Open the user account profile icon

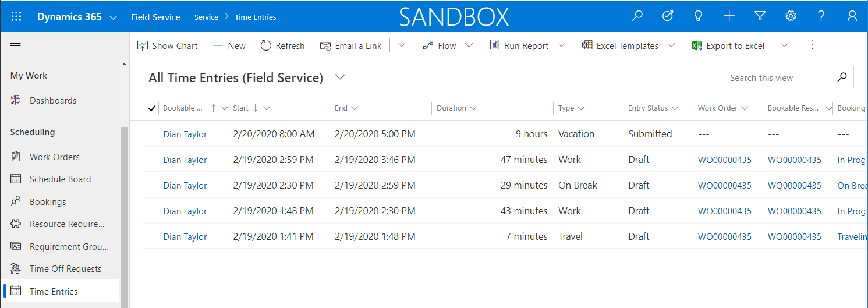coord(852,17)
